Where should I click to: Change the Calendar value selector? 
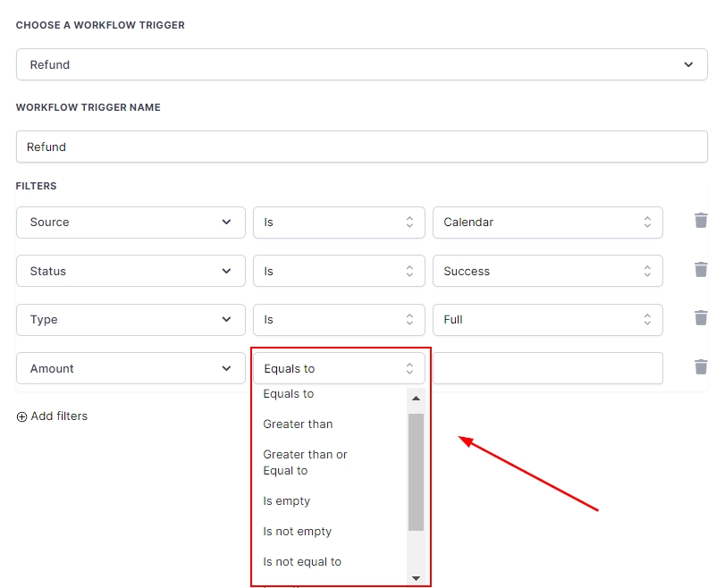[547, 223]
